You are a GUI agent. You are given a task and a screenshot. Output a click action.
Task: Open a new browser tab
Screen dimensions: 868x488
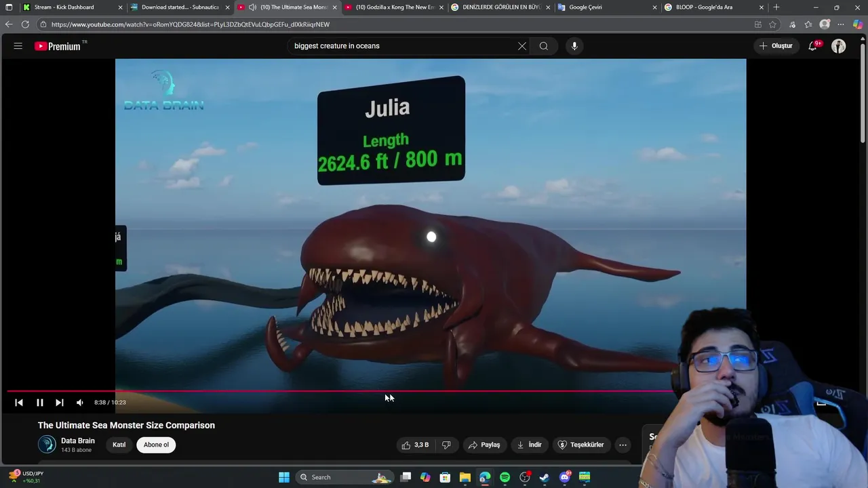pos(776,7)
